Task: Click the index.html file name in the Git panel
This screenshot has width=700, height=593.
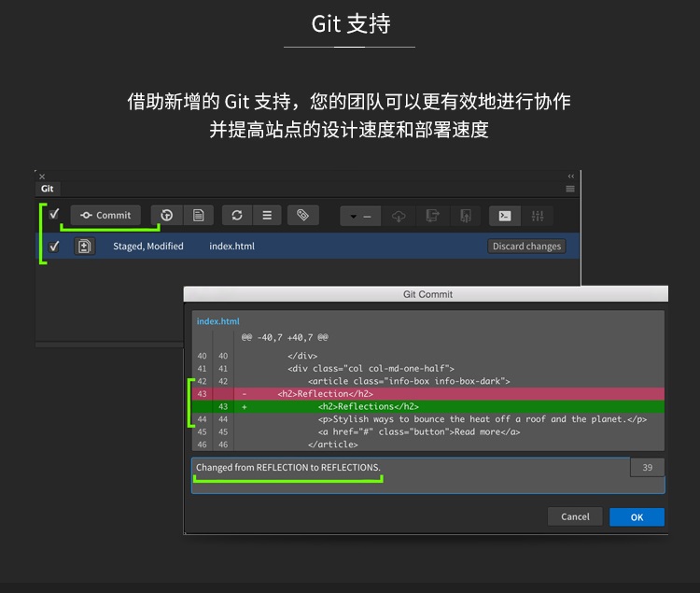Action: coord(232,246)
